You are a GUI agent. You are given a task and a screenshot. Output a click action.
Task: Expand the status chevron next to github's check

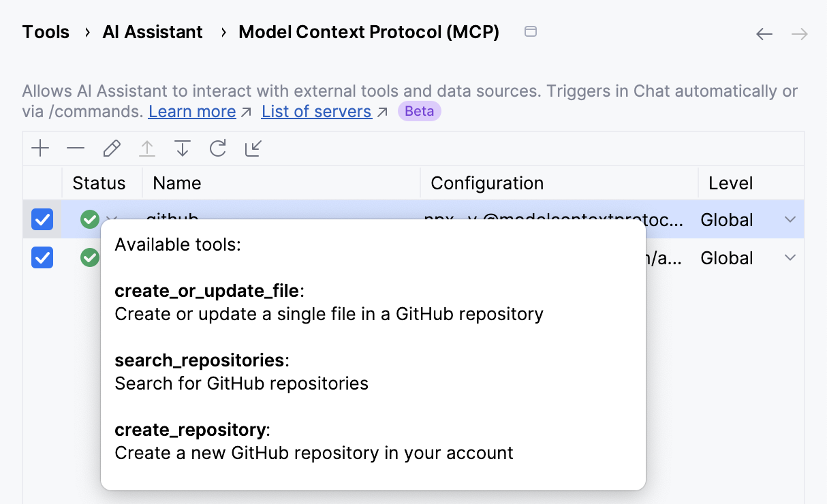[111, 219]
